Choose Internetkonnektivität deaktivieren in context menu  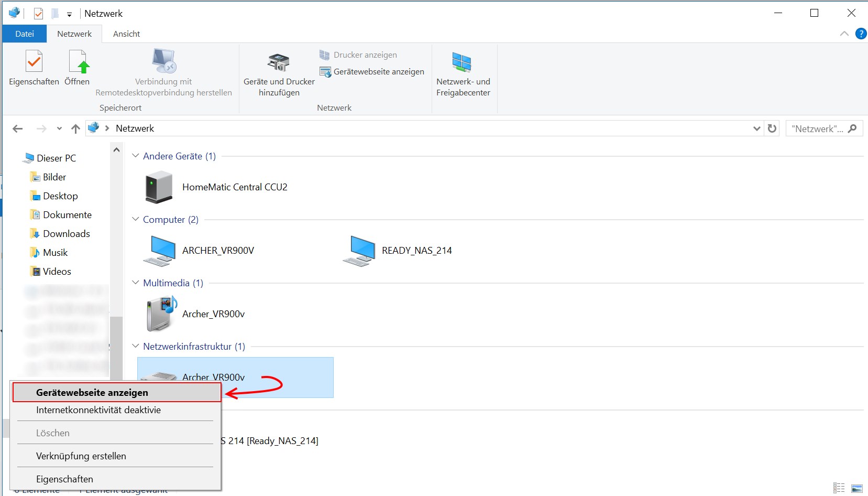click(116, 410)
